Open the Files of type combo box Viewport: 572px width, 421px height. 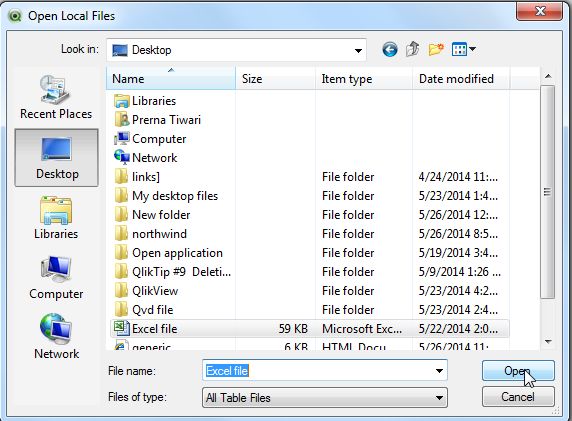click(x=325, y=397)
